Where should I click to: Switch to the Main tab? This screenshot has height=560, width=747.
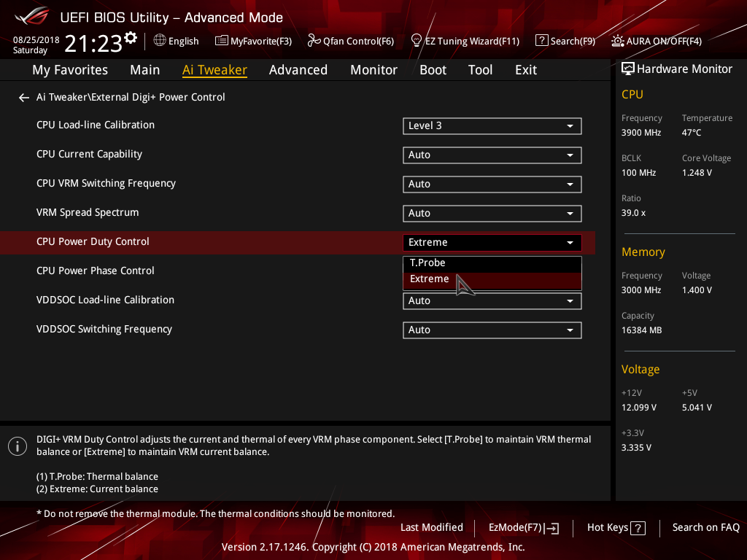pos(145,70)
